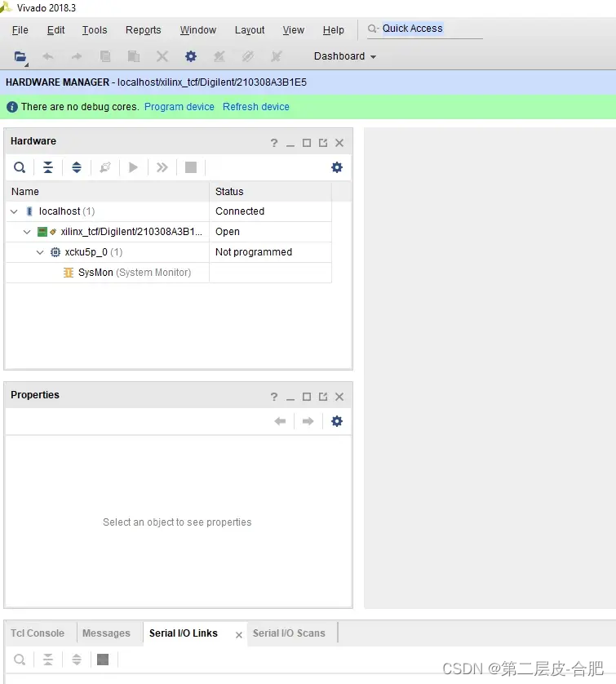Click the info icon in the green banner

tap(12, 107)
